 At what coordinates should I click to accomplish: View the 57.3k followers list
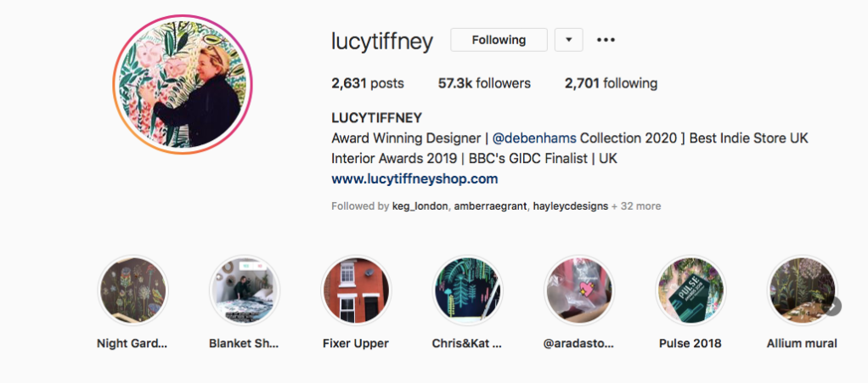[x=484, y=83]
